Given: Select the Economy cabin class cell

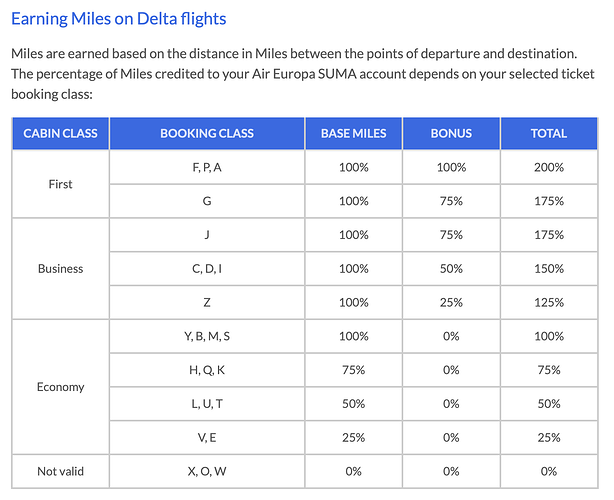Looking at the screenshot, I should (60, 386).
